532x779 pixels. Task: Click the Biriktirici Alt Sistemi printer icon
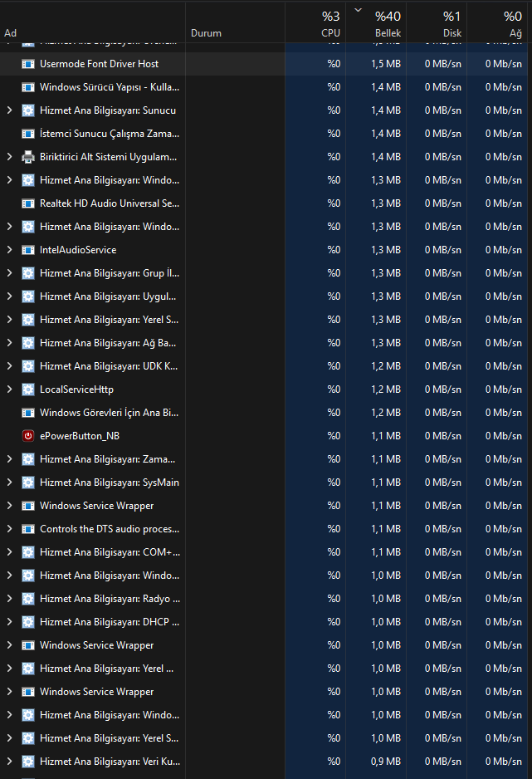28,157
